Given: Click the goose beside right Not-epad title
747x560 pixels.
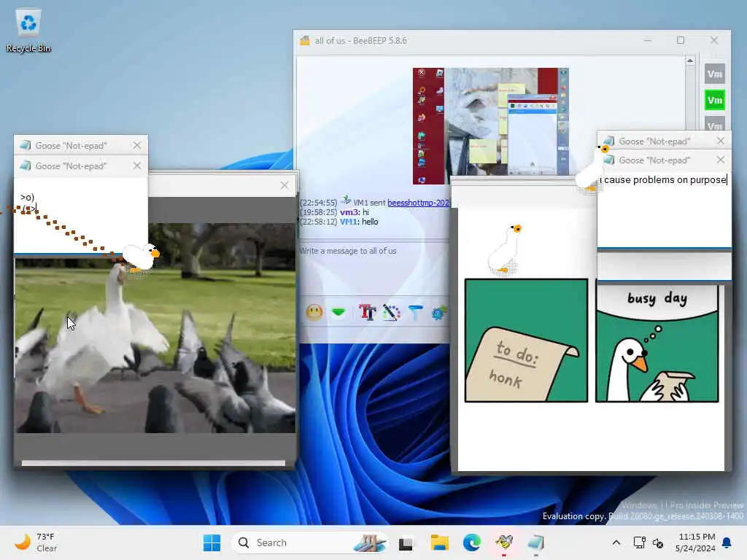Looking at the screenshot, I should (x=592, y=169).
